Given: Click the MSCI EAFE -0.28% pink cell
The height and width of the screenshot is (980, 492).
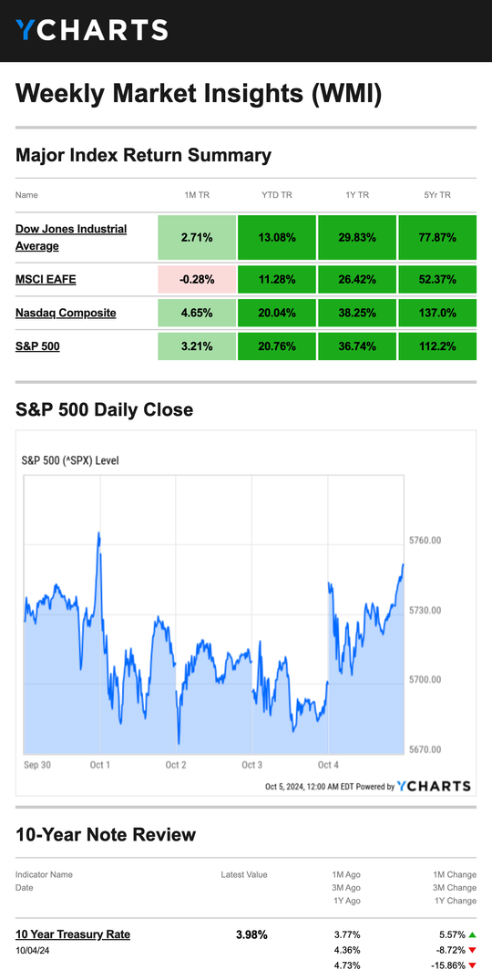Looking at the screenshot, I should click(x=198, y=279).
